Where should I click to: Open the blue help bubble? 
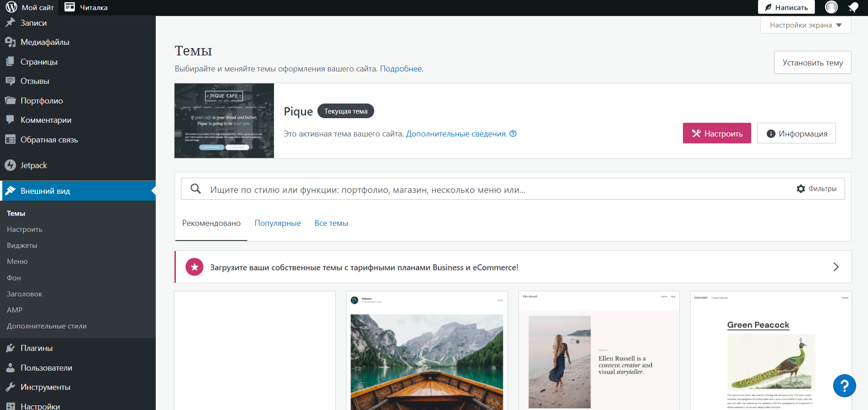click(x=844, y=386)
